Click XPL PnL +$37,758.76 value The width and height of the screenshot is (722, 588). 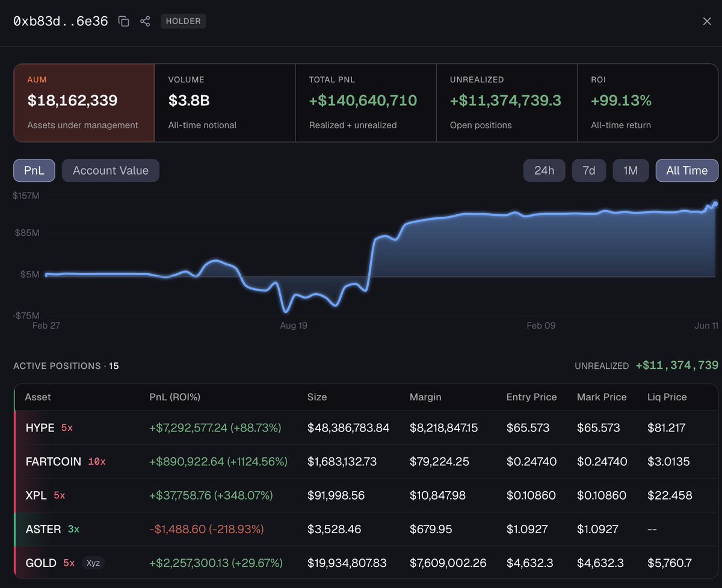click(211, 495)
